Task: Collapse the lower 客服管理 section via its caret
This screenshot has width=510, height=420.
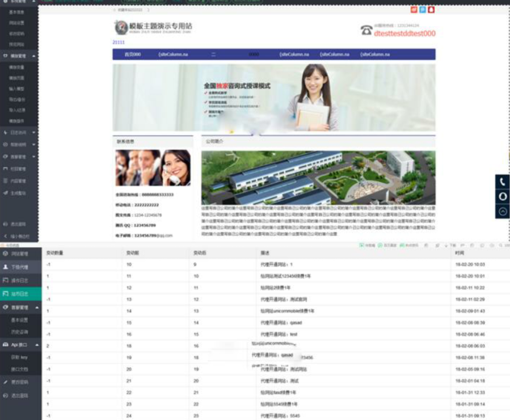Action: [37, 308]
